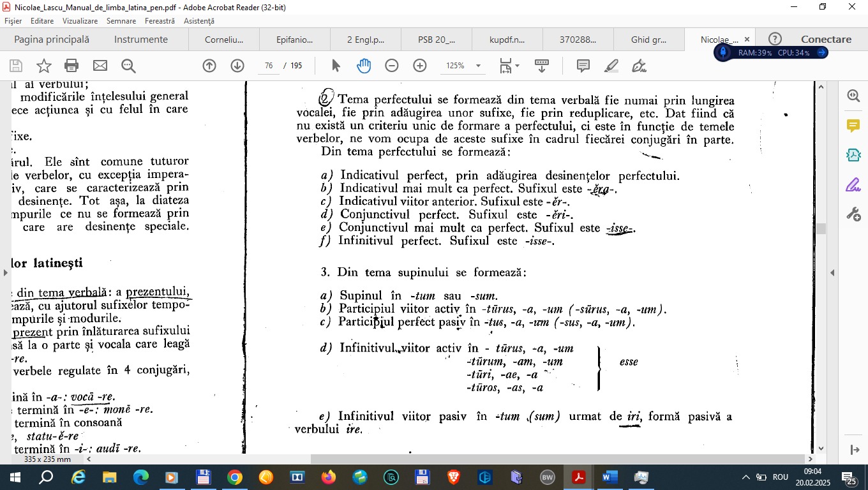This screenshot has height=490, width=868.
Task: Click the vertical scrollbar thumb
Action: pos(821,229)
